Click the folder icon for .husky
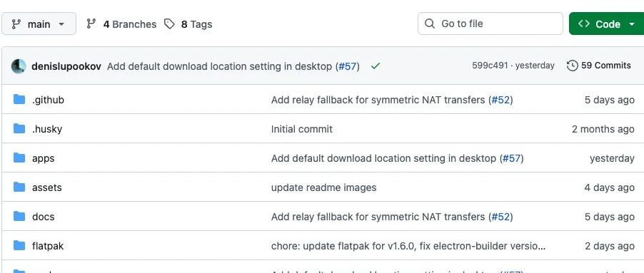 pos(19,128)
